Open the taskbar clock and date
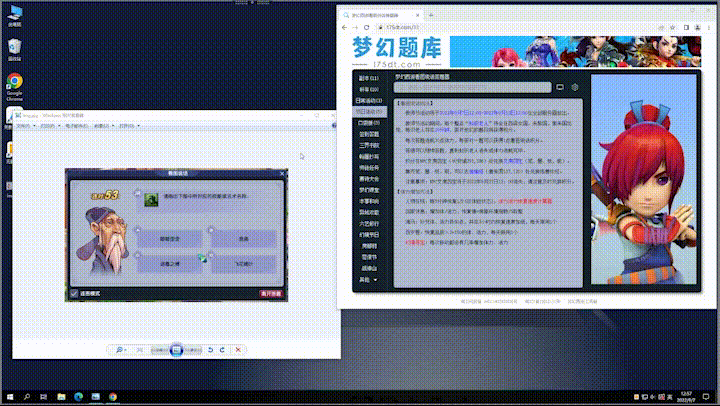The image size is (720, 406). 686,397
